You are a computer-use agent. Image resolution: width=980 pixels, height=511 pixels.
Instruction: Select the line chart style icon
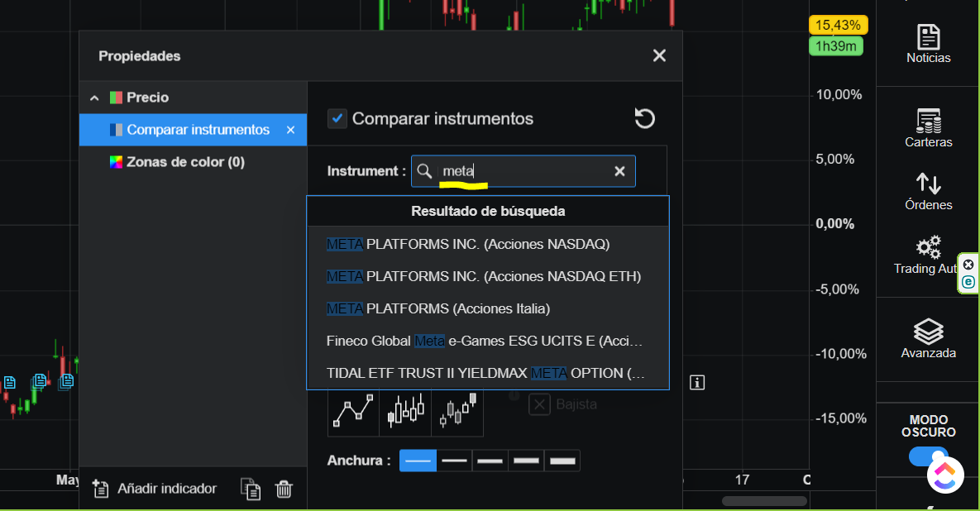click(x=354, y=412)
